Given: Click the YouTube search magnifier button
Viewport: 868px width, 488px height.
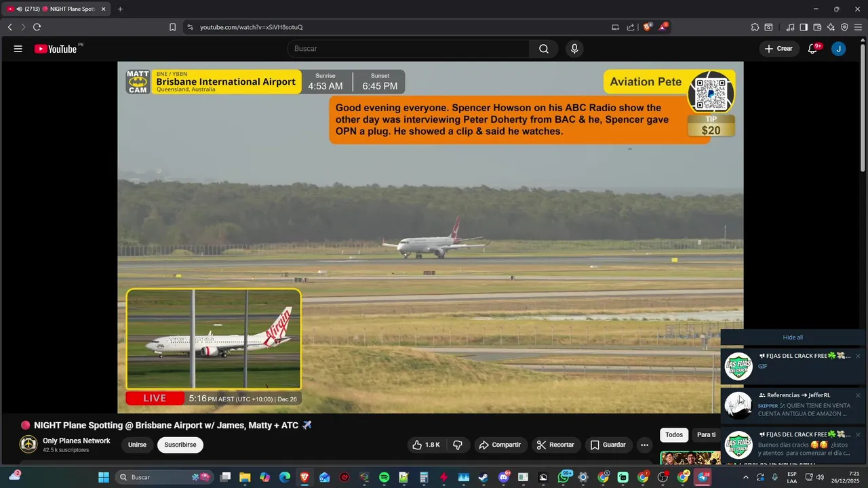Looking at the screenshot, I should pos(544,49).
